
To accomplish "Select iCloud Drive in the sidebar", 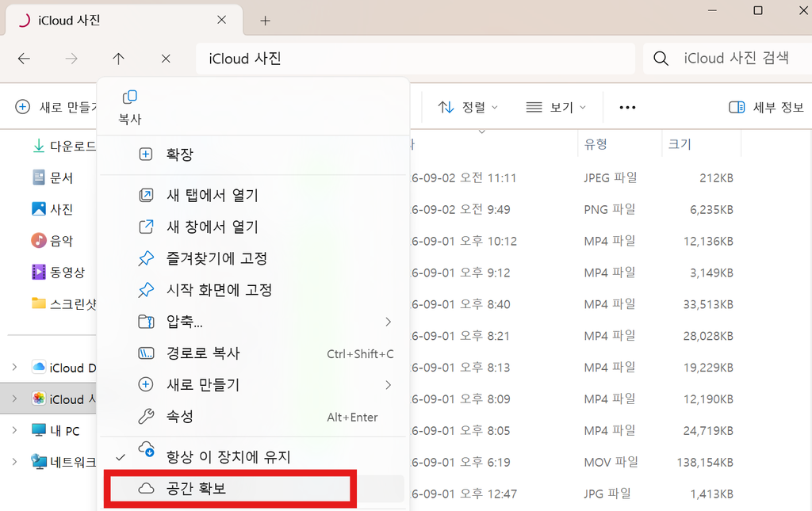I will click(x=64, y=368).
